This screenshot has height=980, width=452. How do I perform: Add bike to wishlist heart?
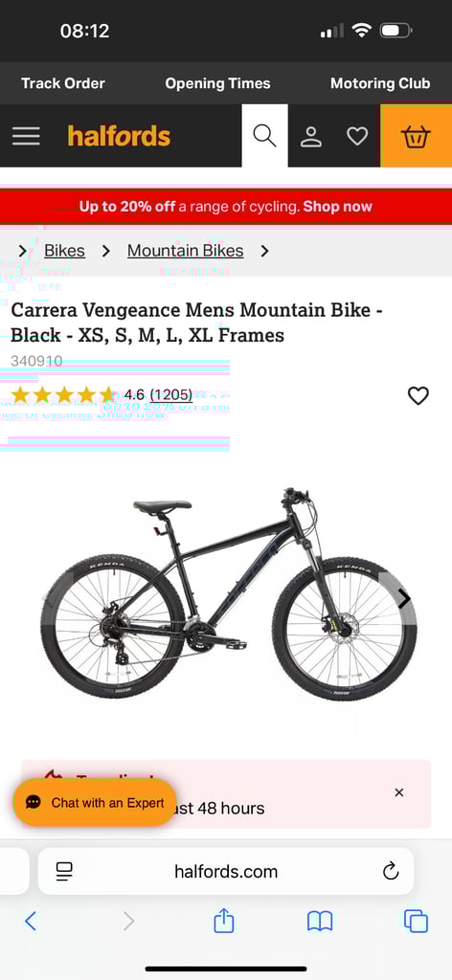418,395
